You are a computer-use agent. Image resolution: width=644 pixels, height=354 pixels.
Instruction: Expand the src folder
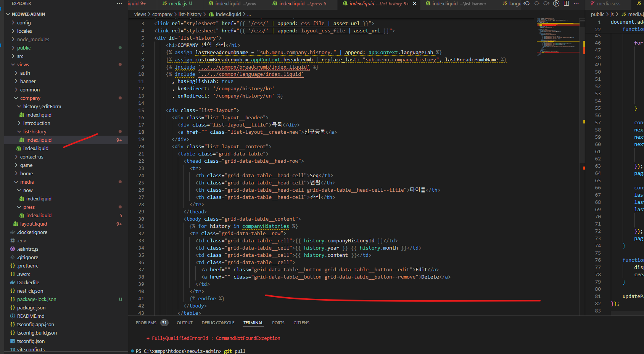coord(66,56)
